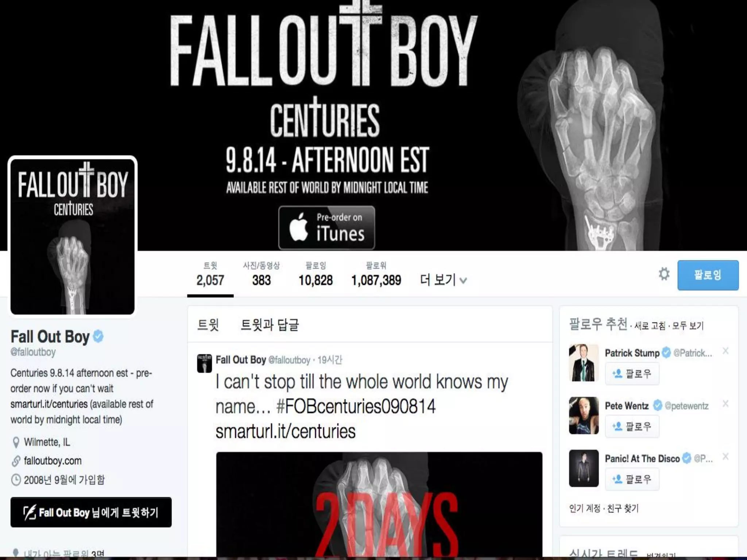Screen dimensions: 747x560
Task: Click the Panic! At The Disco avatar
Action: pyautogui.click(x=584, y=468)
